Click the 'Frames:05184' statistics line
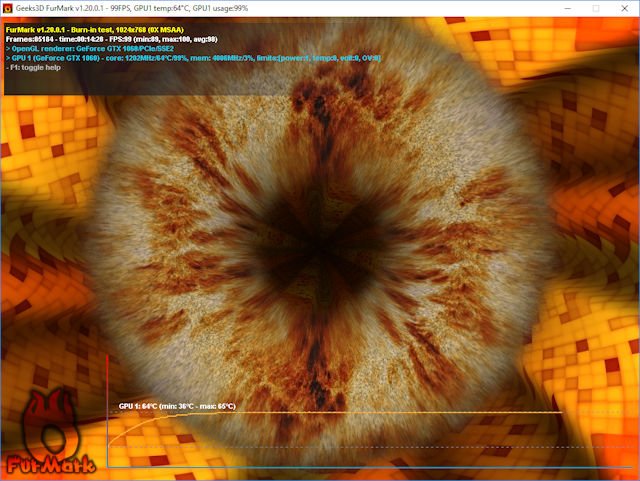 [111, 39]
